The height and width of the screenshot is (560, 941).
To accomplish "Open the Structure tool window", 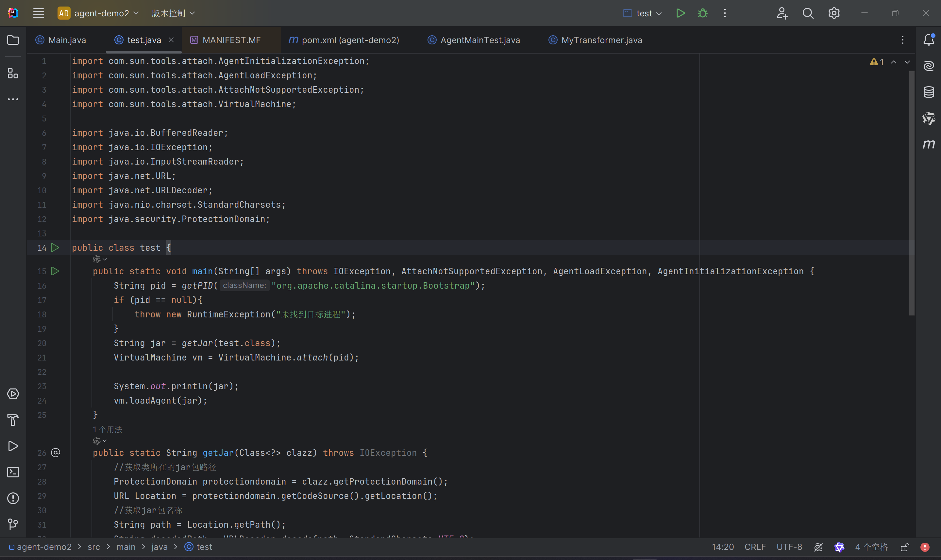I will tap(13, 73).
